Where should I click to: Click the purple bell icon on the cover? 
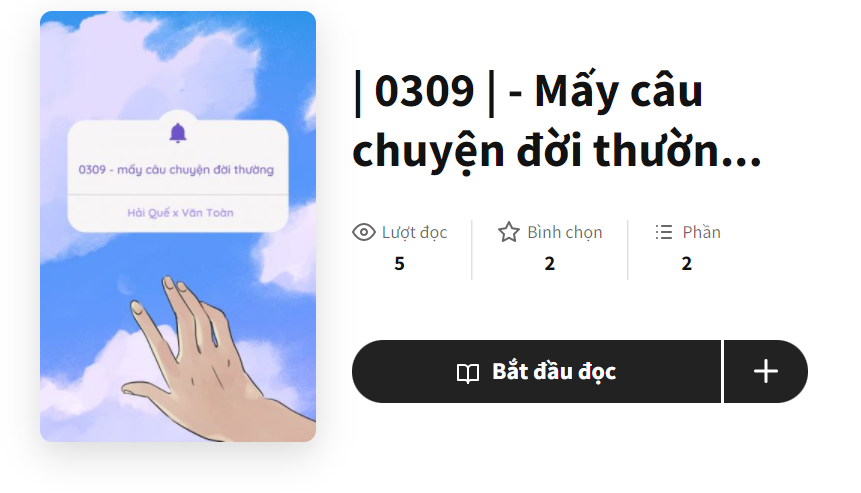[x=177, y=133]
